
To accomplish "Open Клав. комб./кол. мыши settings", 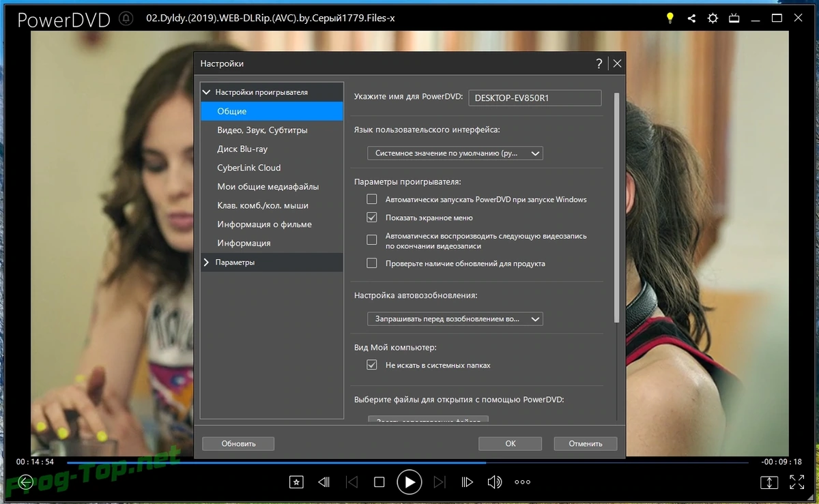I will (x=272, y=205).
